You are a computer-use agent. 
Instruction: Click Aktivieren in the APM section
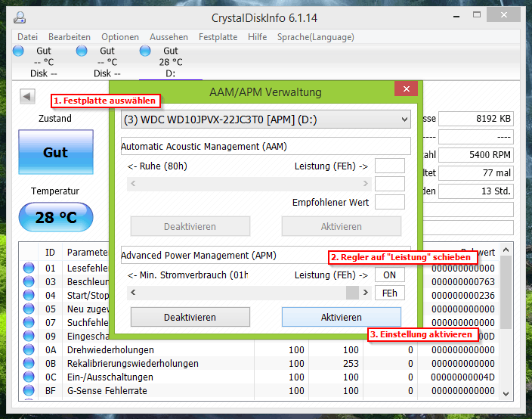pyautogui.click(x=342, y=317)
